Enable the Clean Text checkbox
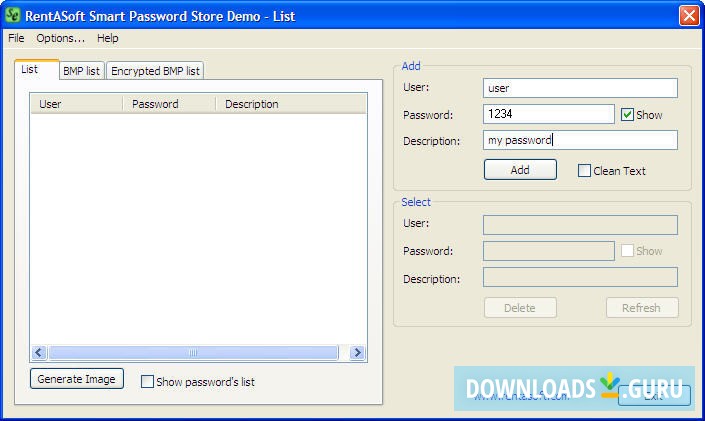 click(584, 171)
